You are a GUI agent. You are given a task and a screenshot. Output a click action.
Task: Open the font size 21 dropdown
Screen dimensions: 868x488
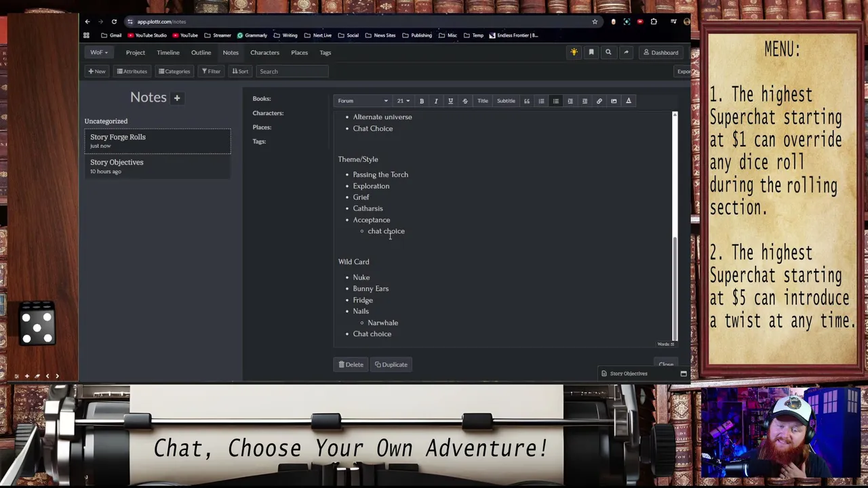403,101
